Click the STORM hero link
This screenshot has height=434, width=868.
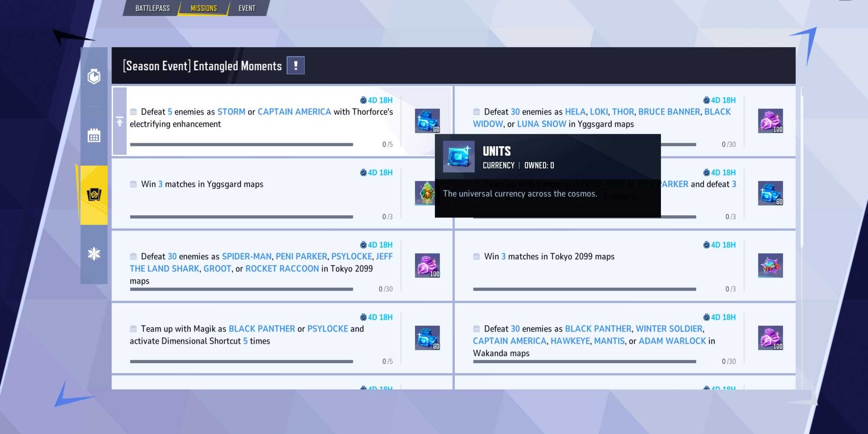231,112
